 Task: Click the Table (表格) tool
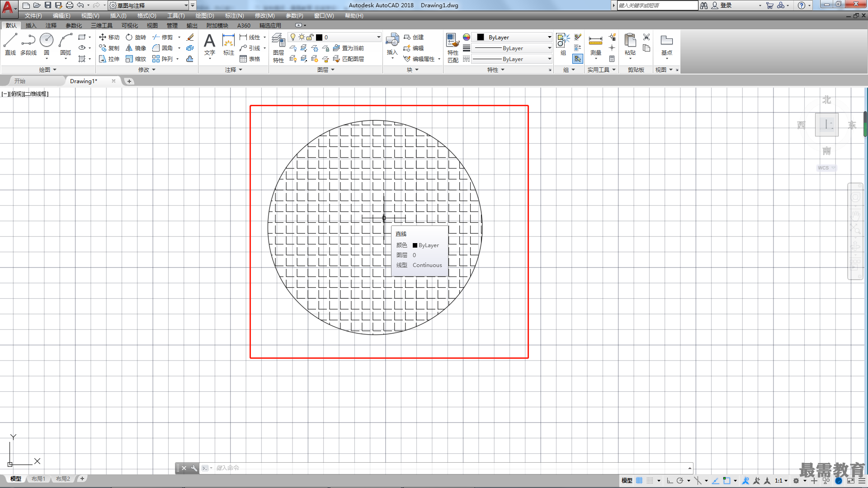(x=250, y=59)
